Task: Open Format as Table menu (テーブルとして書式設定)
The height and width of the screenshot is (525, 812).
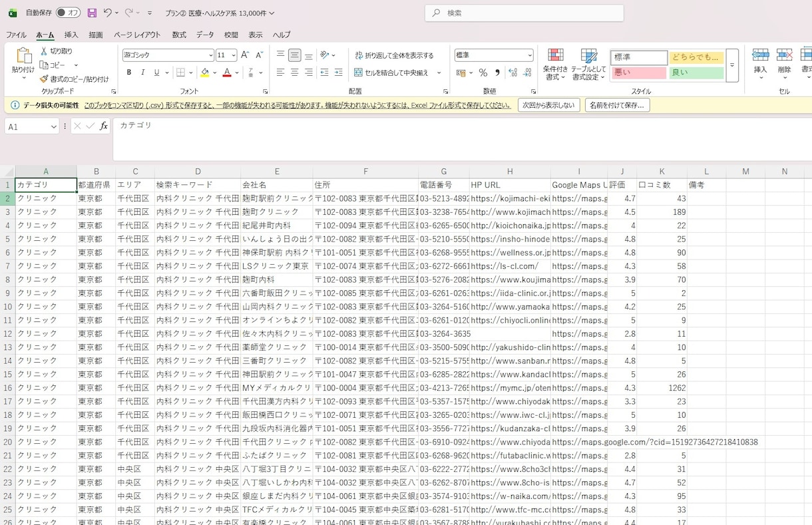Action: click(588, 65)
